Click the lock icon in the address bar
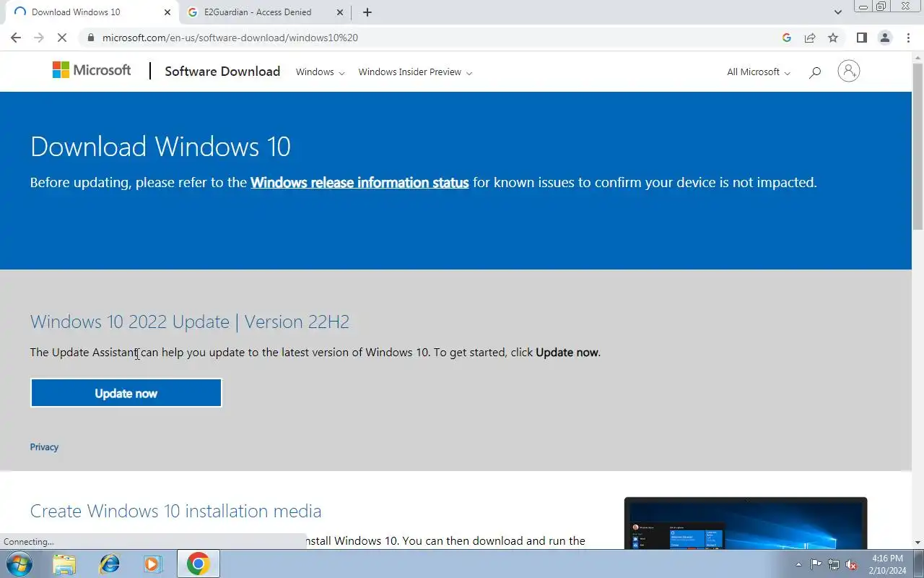This screenshot has height=578, width=924. [x=90, y=38]
